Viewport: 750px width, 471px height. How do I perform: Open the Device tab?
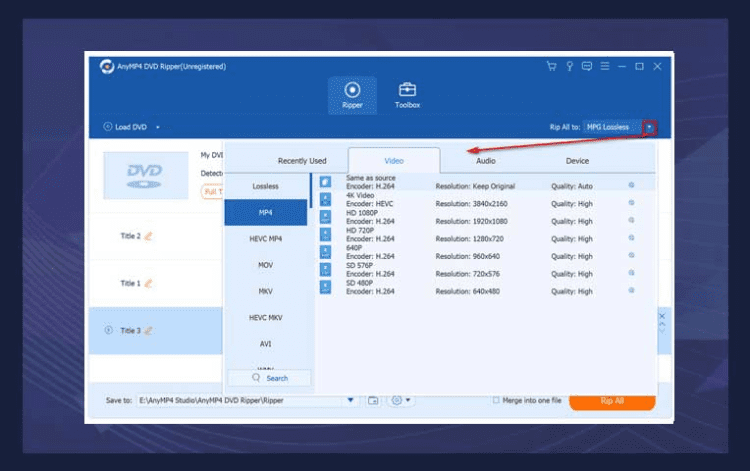point(577,161)
